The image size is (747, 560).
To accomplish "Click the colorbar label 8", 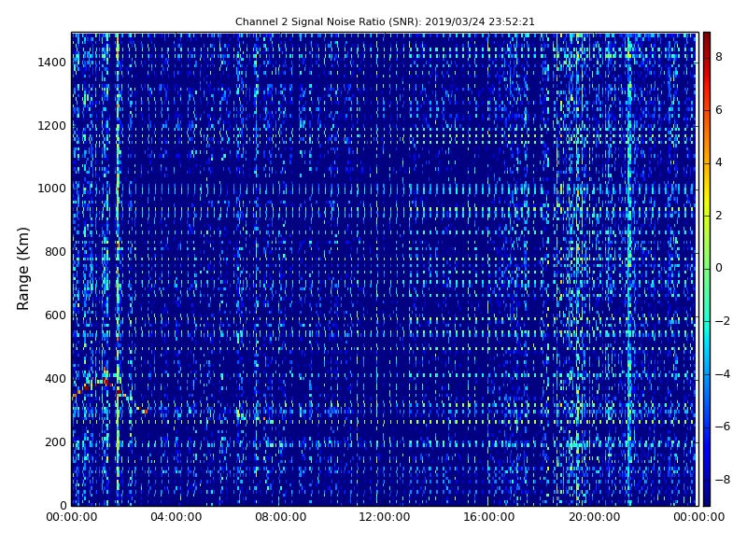I will pyautogui.click(x=719, y=57).
